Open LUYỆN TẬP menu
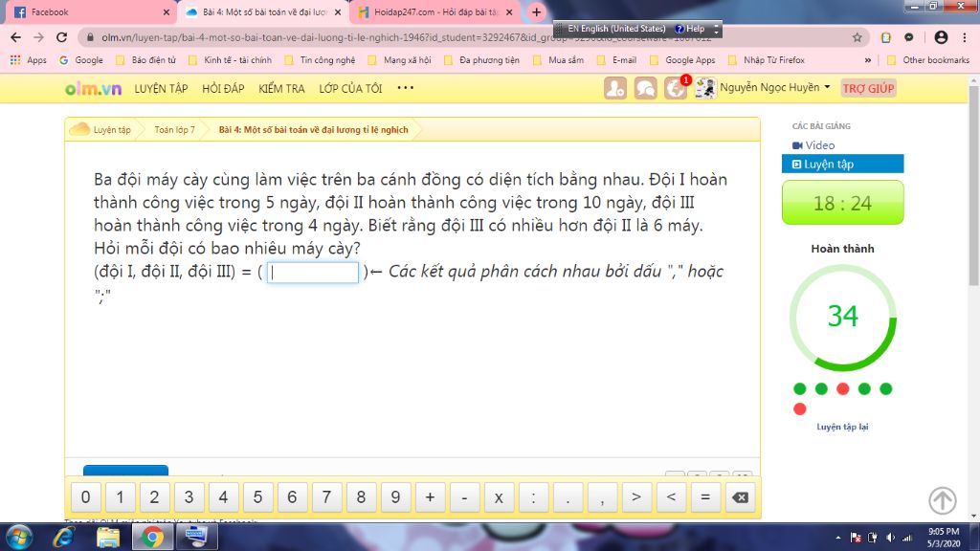 coord(161,89)
